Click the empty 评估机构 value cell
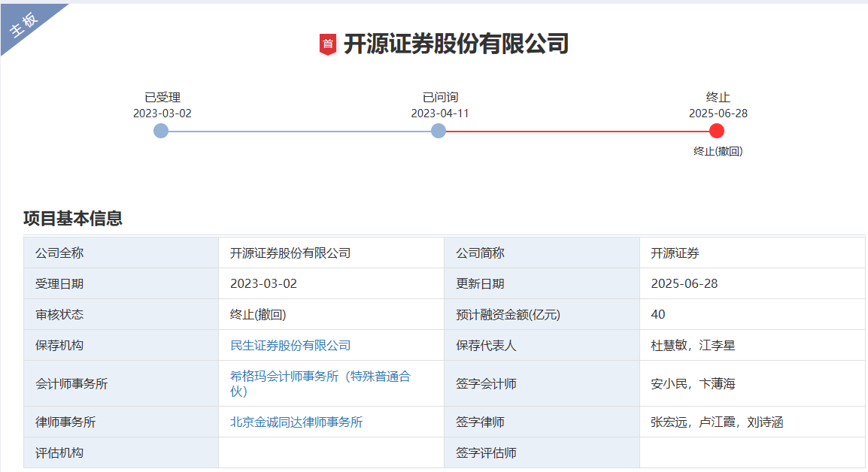The image size is (868, 472). [x=331, y=453]
